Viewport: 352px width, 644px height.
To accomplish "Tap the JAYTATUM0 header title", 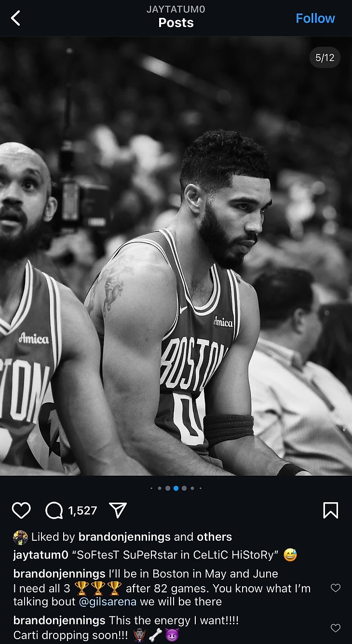I will point(176,9).
